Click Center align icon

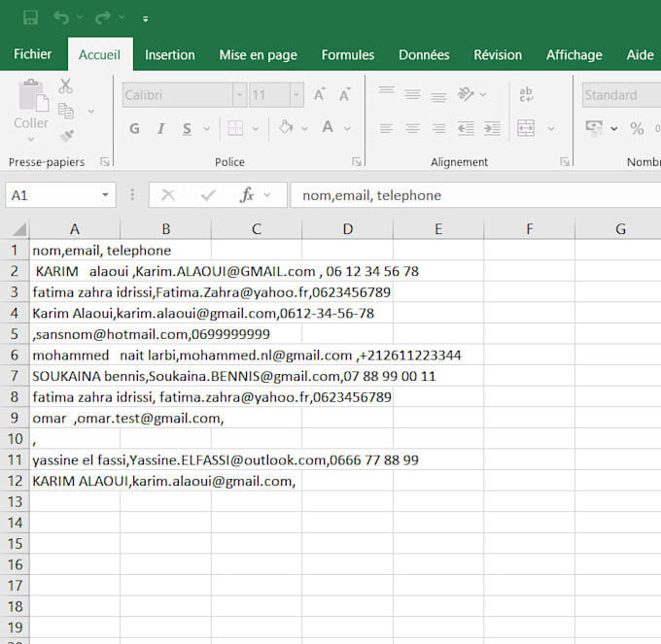click(x=412, y=128)
